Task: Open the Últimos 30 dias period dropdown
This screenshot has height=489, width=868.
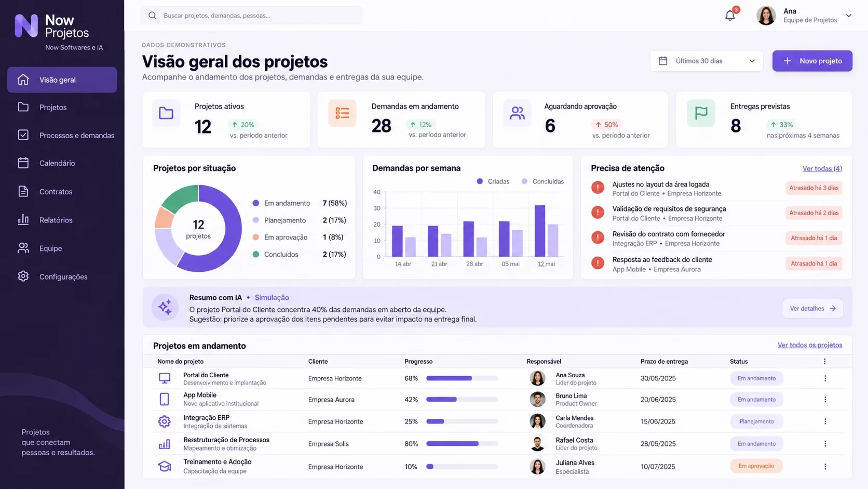Action: [x=707, y=61]
